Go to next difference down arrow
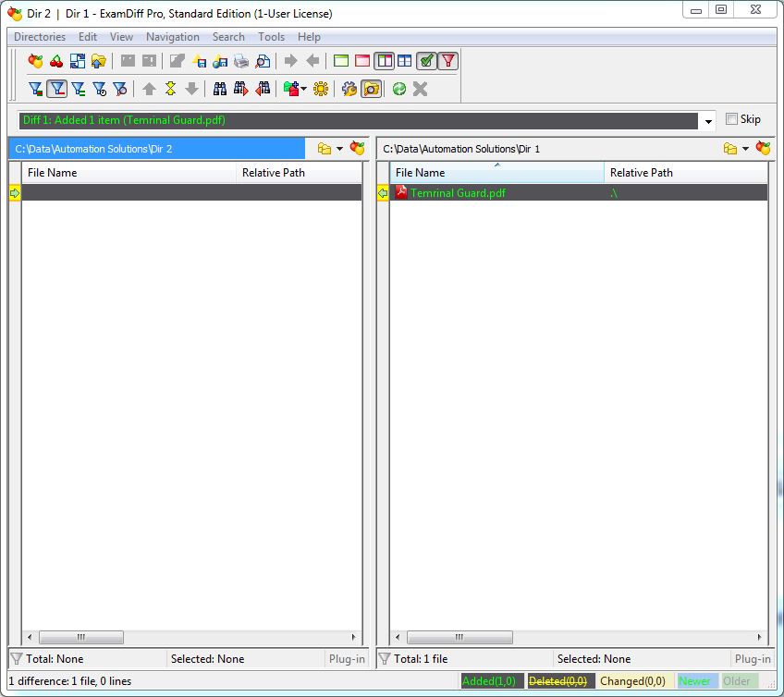 point(191,89)
